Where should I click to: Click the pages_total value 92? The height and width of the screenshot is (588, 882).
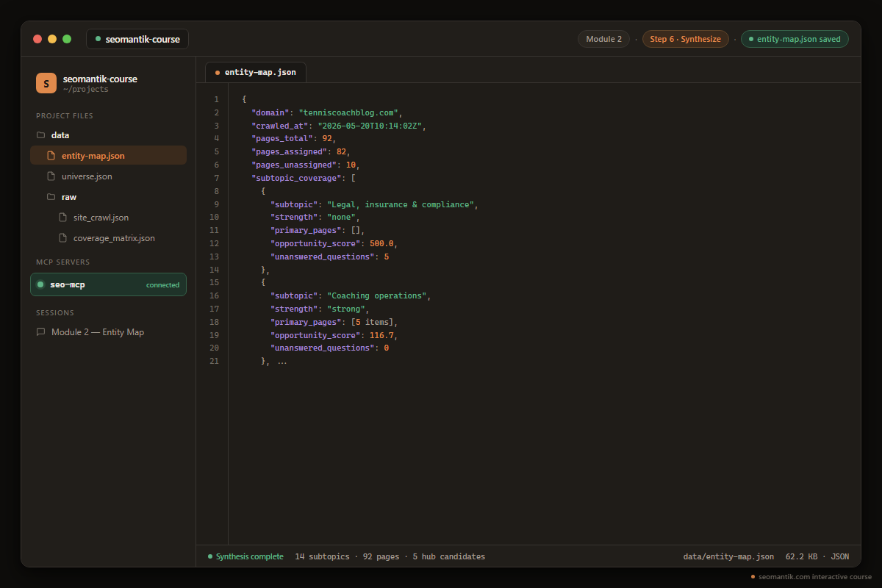328,139
